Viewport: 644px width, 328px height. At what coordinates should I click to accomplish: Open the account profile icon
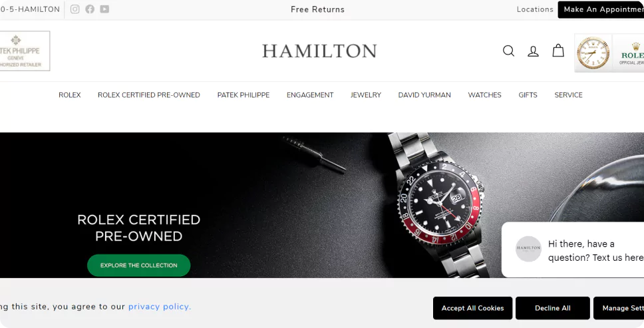pyautogui.click(x=533, y=51)
